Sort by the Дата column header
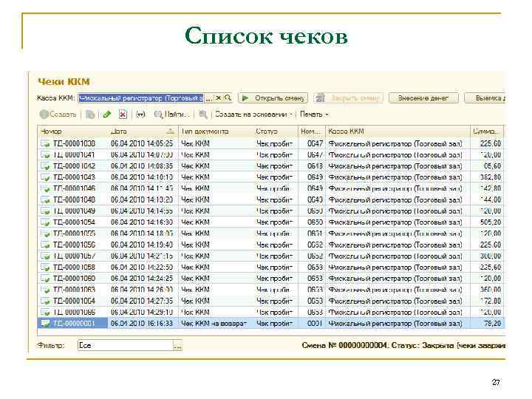This screenshot has height=399, width=532. pos(143,132)
